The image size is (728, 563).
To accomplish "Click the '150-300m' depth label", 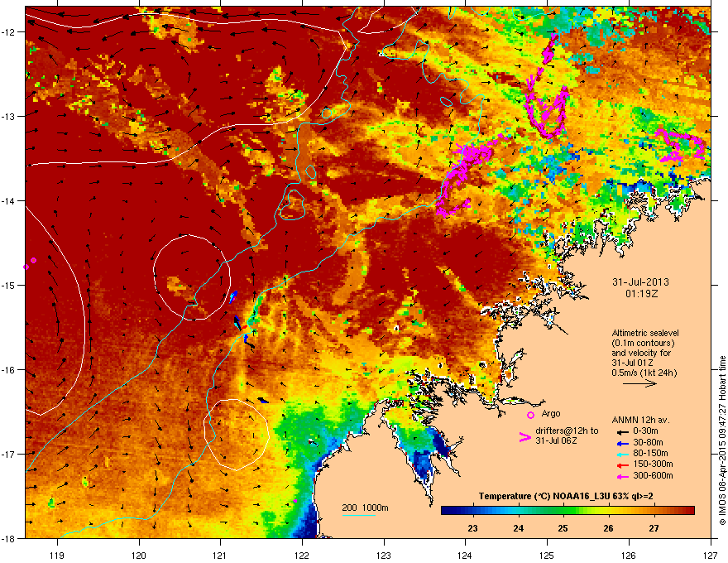I will pyautogui.click(x=653, y=464).
